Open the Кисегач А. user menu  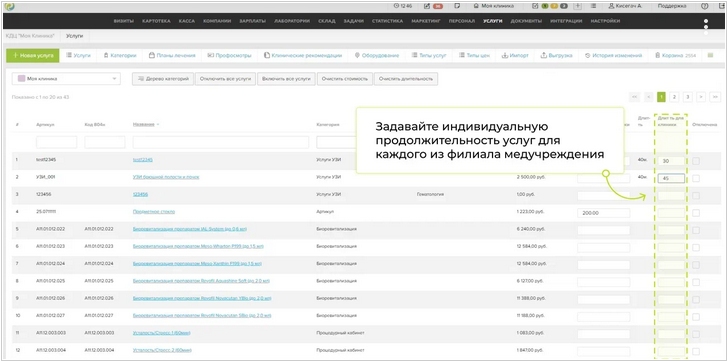pos(625,6)
